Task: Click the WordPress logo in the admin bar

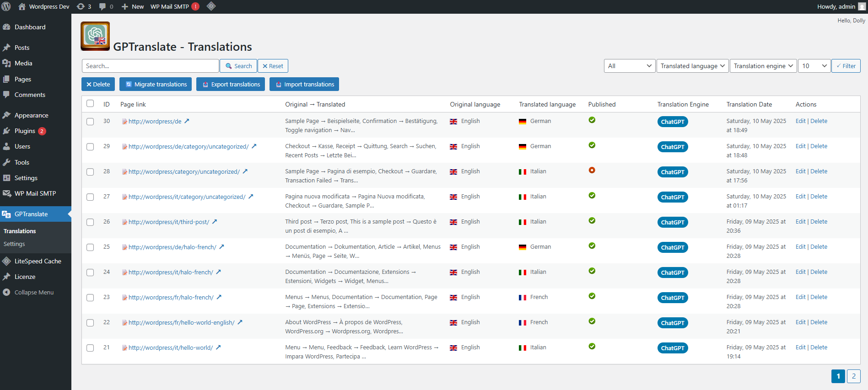Action: pyautogui.click(x=6, y=6)
